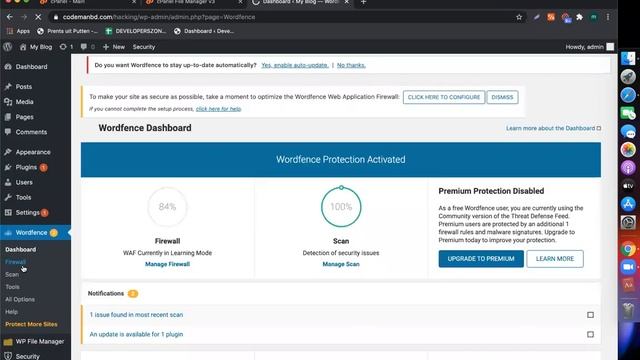This screenshot has width=640, height=360.
Task: Click the 100% scan status circle
Action: (341, 207)
